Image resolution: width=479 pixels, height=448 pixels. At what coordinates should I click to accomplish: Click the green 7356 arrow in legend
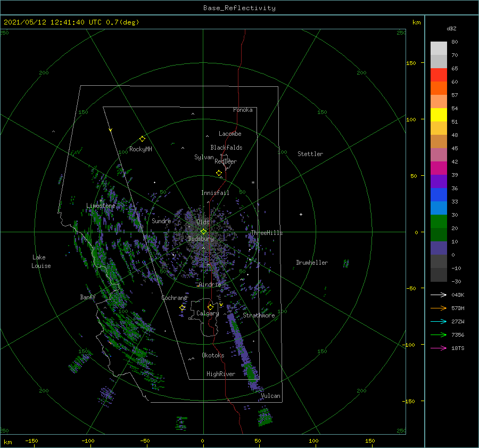coord(439,335)
